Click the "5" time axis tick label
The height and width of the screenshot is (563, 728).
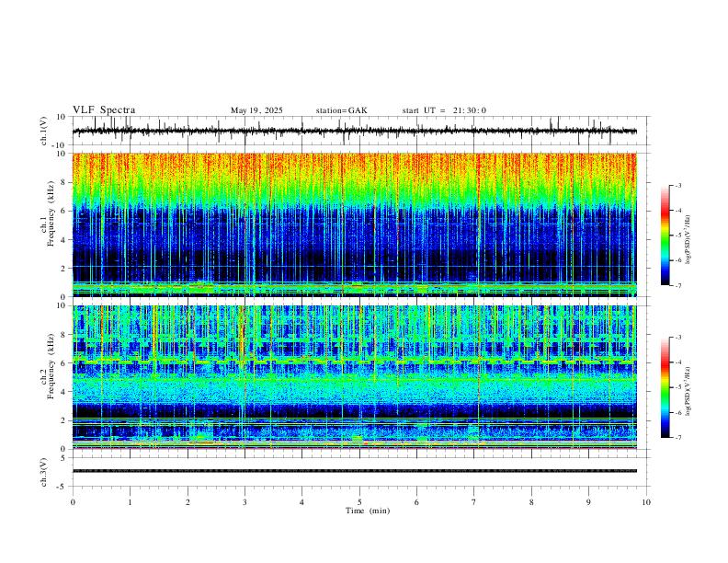[x=359, y=502]
